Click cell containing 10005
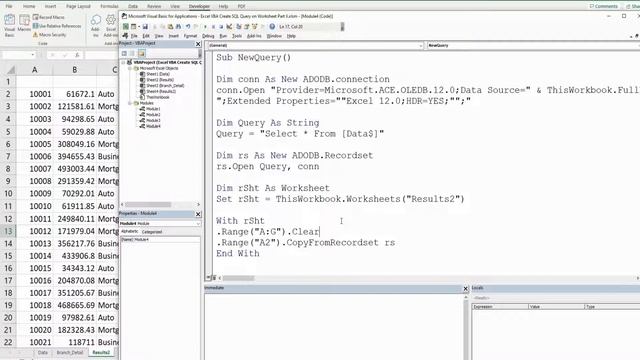 click(34, 144)
